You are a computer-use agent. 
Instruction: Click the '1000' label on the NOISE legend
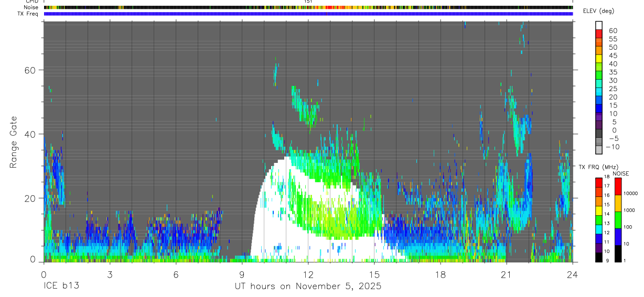pyautogui.click(x=629, y=210)
